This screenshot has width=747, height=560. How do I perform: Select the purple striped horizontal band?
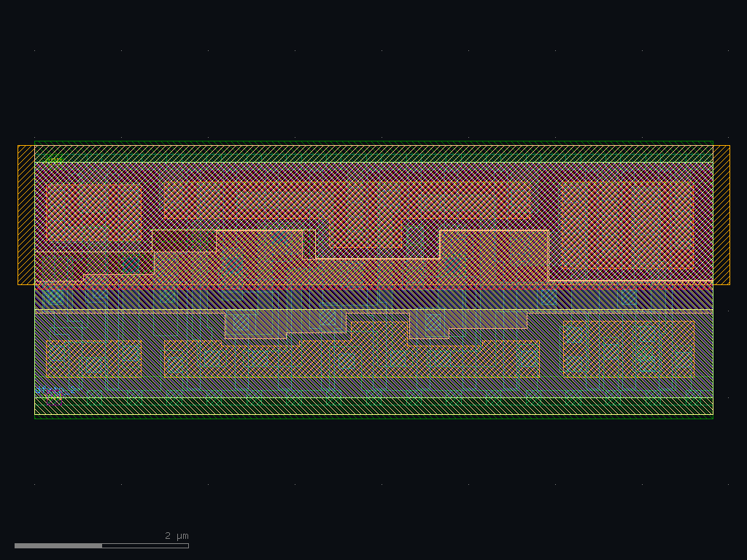[x=374, y=298]
